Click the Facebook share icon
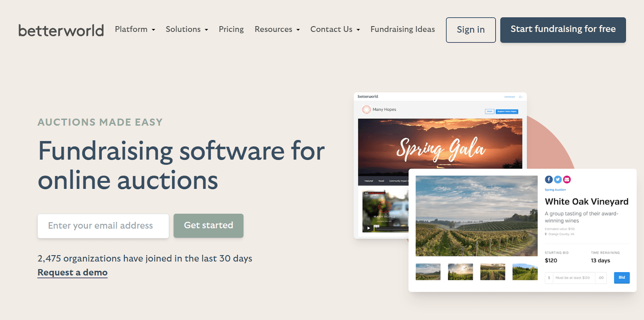 549,180
